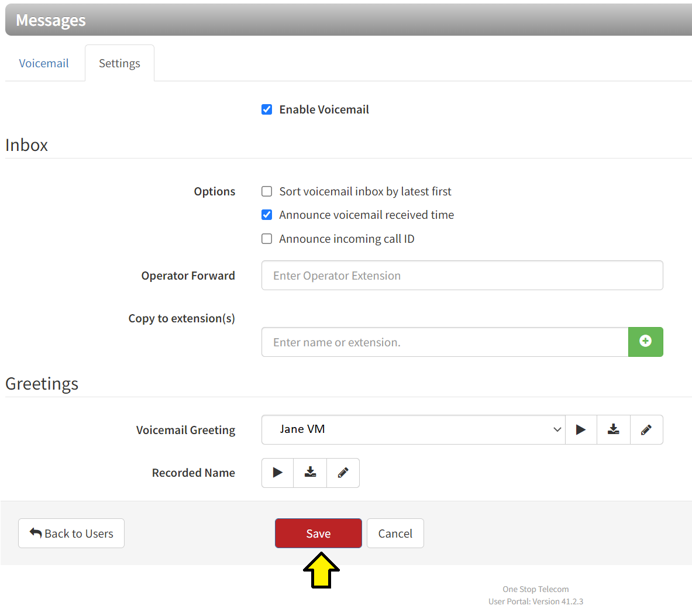
Task: Open the Voicemail Greeting dropdown
Action: [x=414, y=429]
